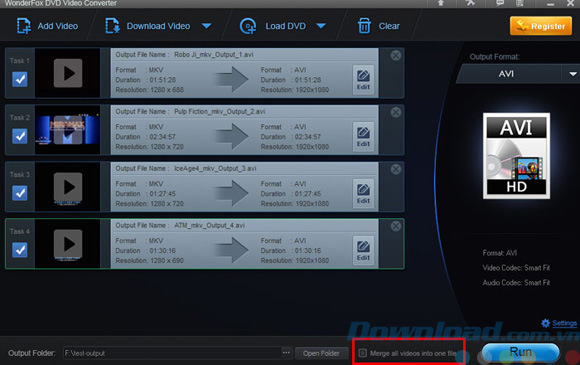Open the AVI Output Format dropdown
The height and width of the screenshot is (365, 580).
point(572,74)
